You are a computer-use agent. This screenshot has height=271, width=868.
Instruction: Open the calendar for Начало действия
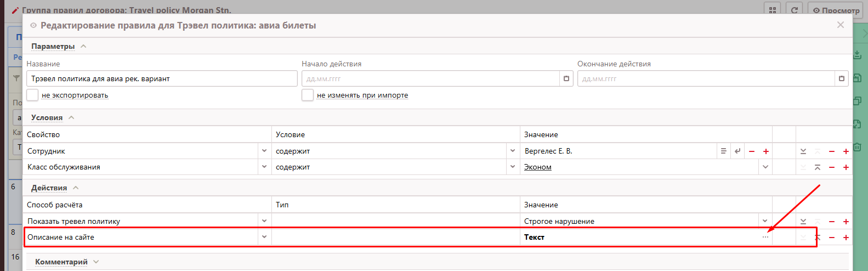coord(566,79)
